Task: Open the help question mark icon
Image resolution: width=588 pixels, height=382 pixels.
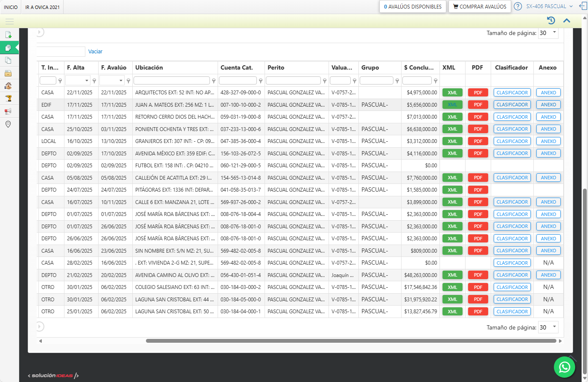Action: click(518, 6)
